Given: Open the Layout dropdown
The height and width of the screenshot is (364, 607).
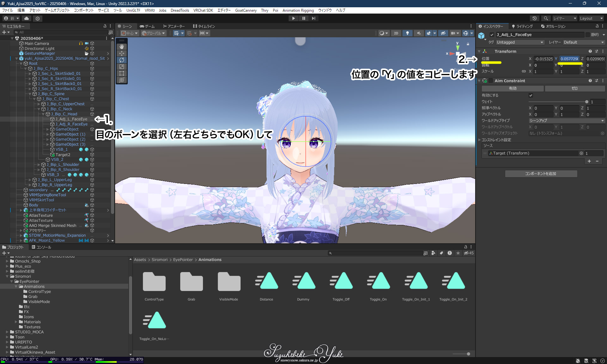Looking at the screenshot, I should point(591,18).
